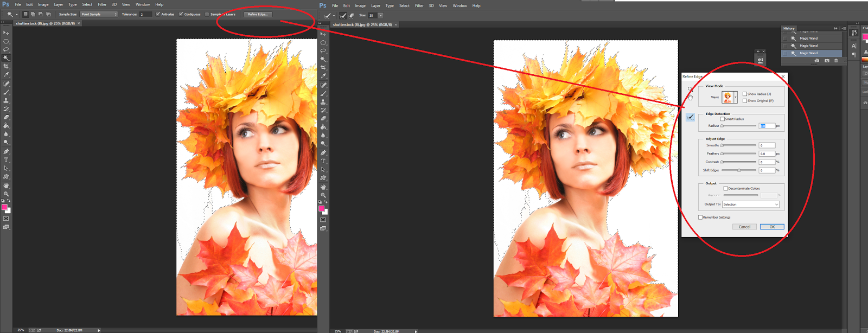
Task: Select the Type tool in left window
Action: point(6,160)
